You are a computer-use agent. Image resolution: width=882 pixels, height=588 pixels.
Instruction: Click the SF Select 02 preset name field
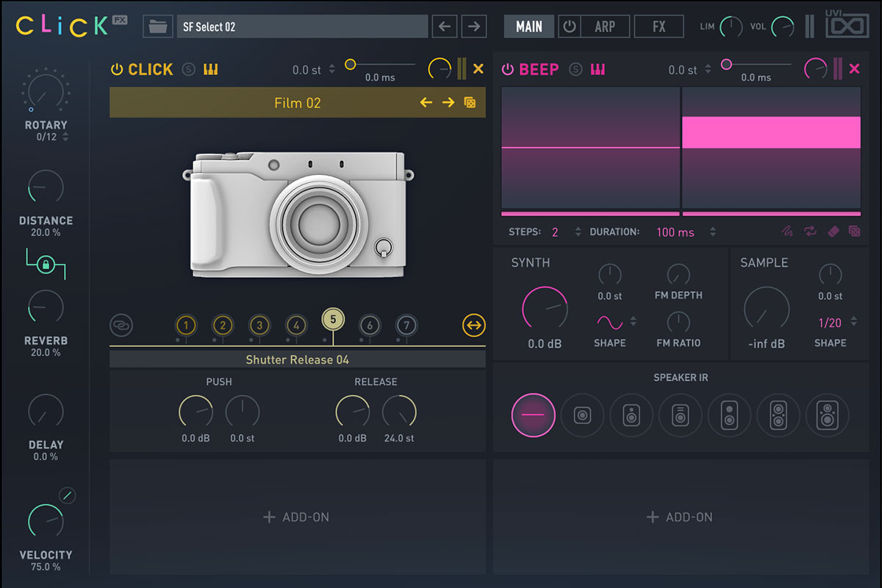click(x=302, y=26)
